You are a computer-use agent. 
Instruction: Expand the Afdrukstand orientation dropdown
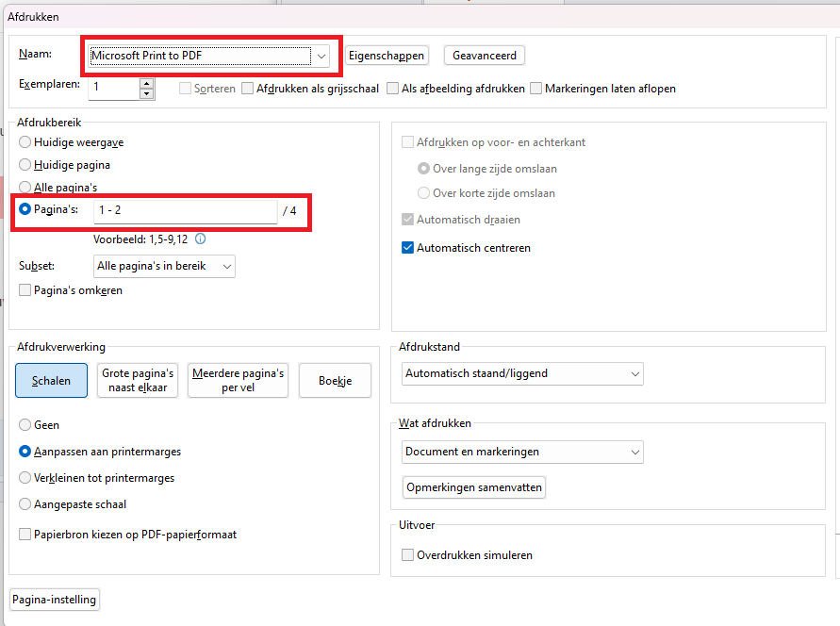tap(521, 373)
